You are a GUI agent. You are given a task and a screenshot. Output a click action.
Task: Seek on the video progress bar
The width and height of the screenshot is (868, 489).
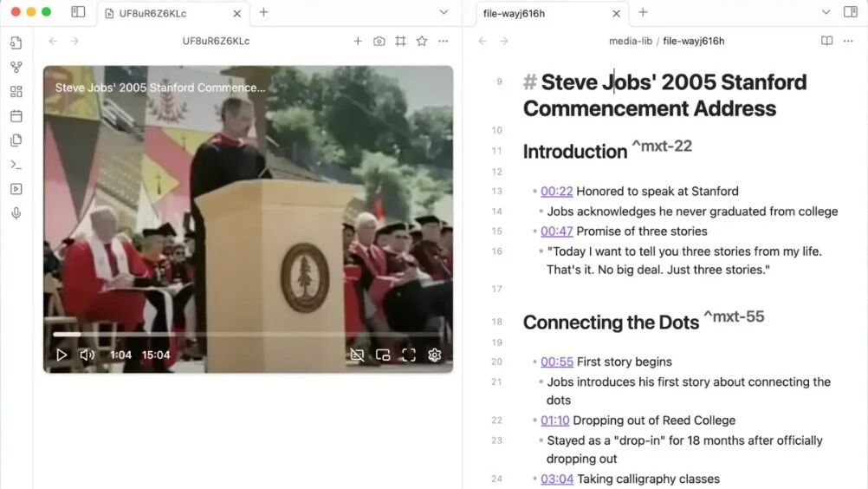tap(248, 335)
